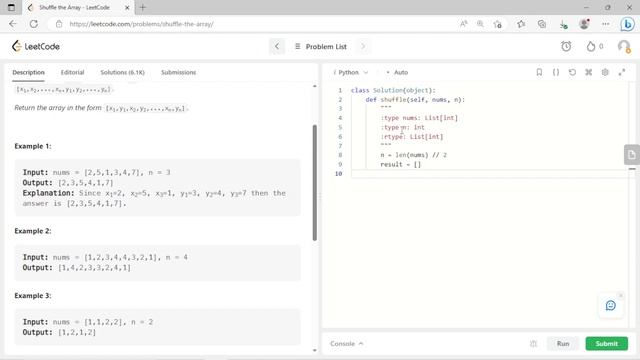This screenshot has height=360, width=640.
Task: Expand the Console panel
Action: coord(346,344)
